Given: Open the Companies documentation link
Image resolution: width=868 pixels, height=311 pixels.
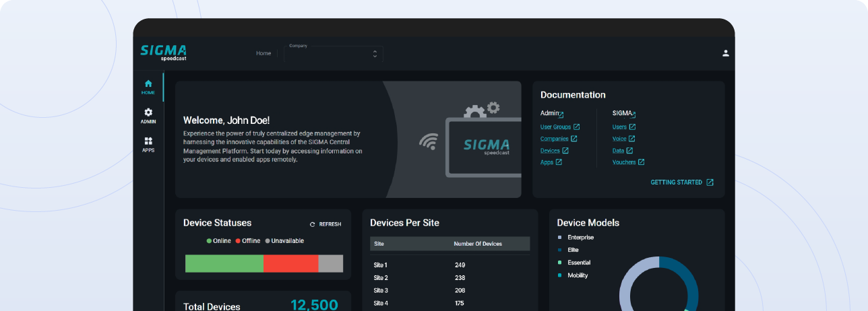Looking at the screenshot, I should (554, 139).
